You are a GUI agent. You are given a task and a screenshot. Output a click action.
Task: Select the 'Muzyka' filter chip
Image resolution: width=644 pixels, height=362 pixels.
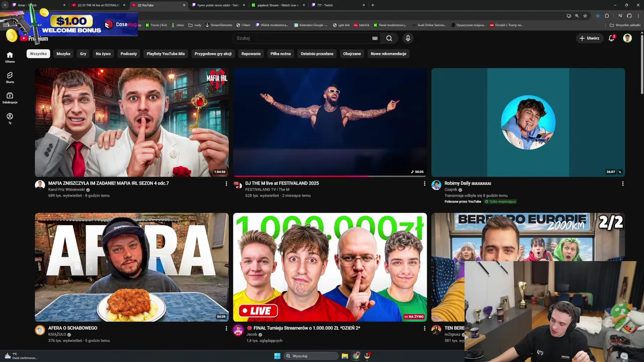tap(63, 54)
